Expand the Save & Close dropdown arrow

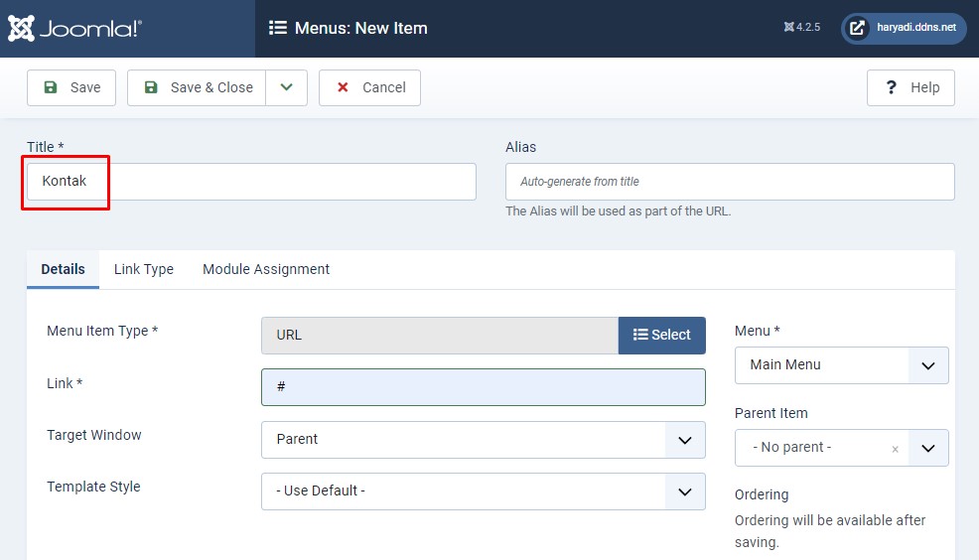286,87
